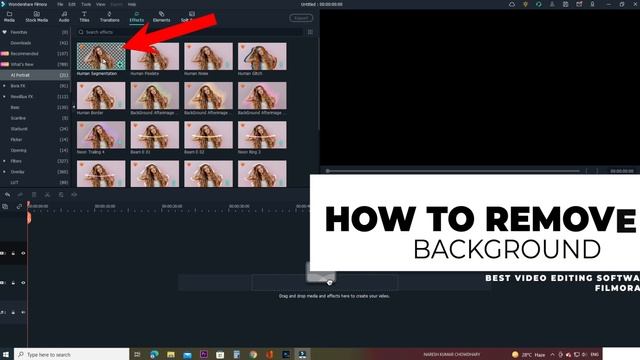This screenshot has height=360, width=640.
Task: Expand NewBlue FX category
Action: (x=4, y=97)
